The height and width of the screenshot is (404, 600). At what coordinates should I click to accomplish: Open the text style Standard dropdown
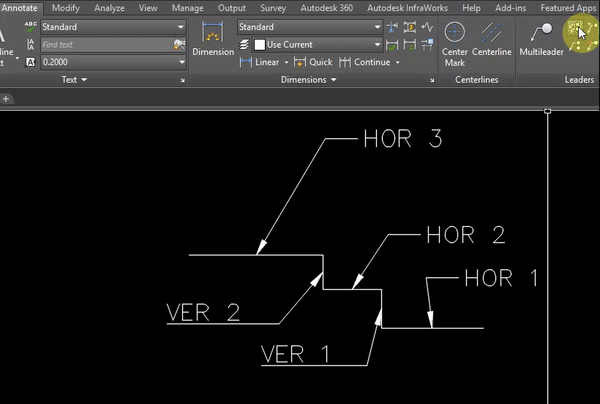[x=113, y=27]
